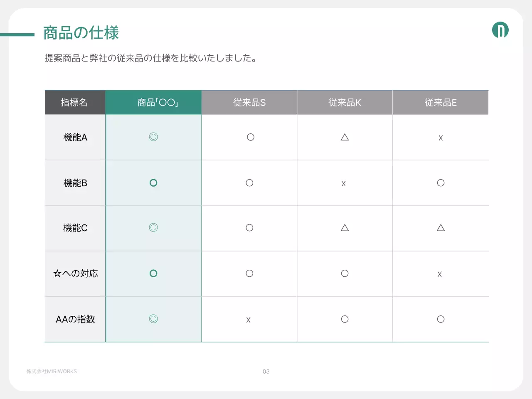Click the x mark under 従来品E for 機能A
Screen dimensions: 532x399
[x=441, y=138]
